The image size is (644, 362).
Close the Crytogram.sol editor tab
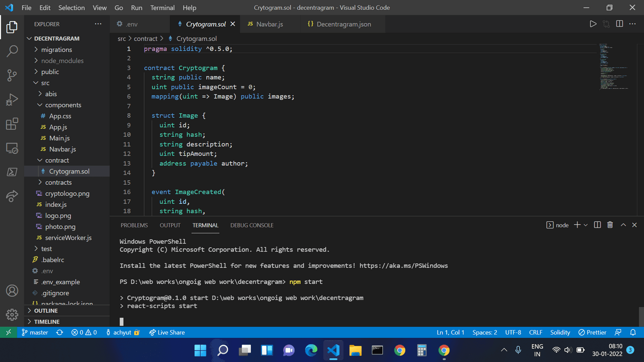click(233, 24)
